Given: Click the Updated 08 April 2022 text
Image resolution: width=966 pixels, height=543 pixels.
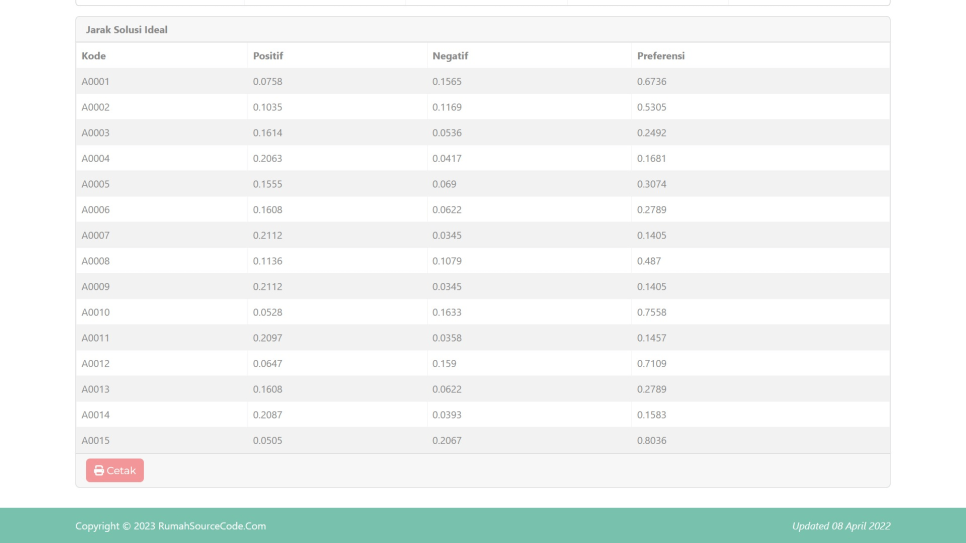Looking at the screenshot, I should (841, 526).
